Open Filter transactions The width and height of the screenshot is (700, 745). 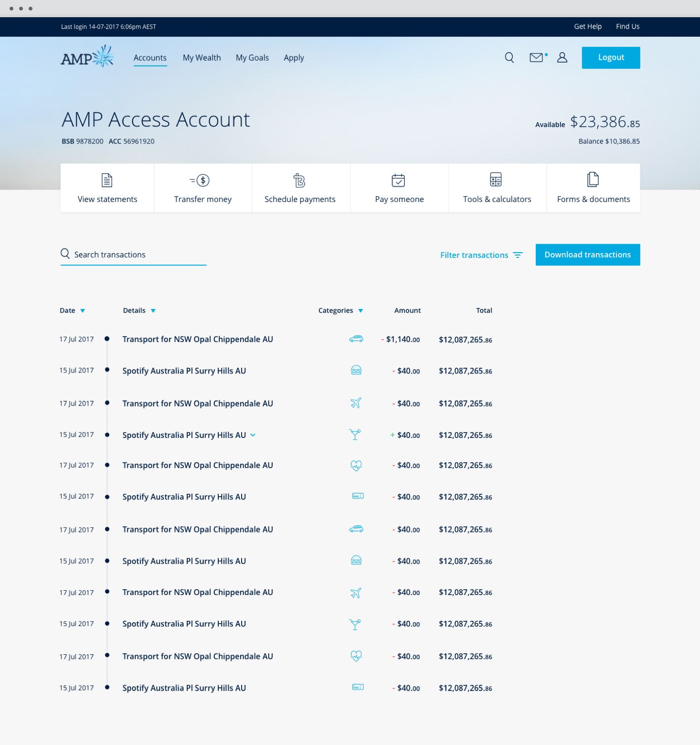tap(481, 255)
